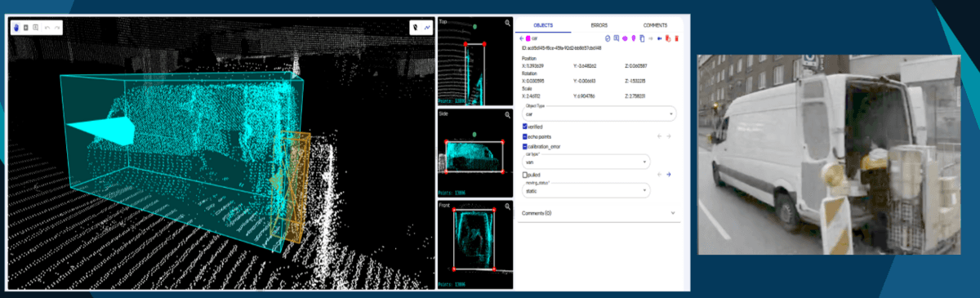Go back from the car object details
This screenshot has width=980, height=298.
[521, 38]
